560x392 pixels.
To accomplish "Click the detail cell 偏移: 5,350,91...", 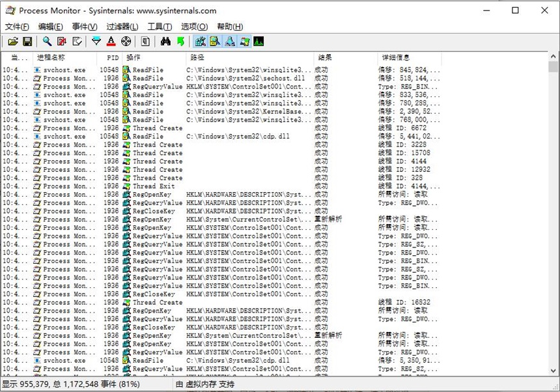I will pyautogui.click(x=408, y=361).
